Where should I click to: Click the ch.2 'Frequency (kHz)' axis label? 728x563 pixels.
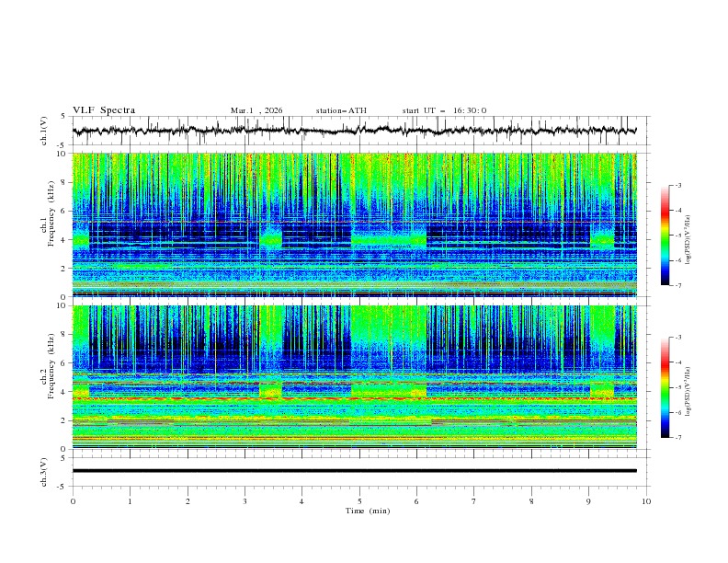click(x=51, y=366)
